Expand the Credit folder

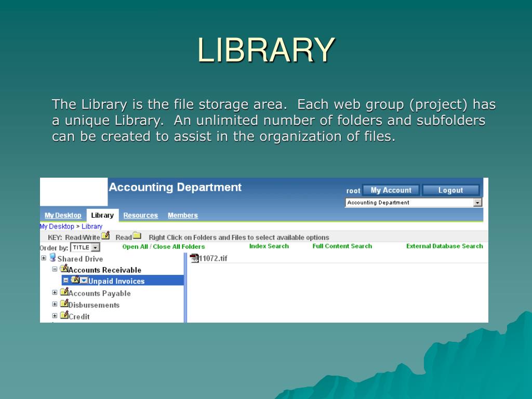point(55,315)
